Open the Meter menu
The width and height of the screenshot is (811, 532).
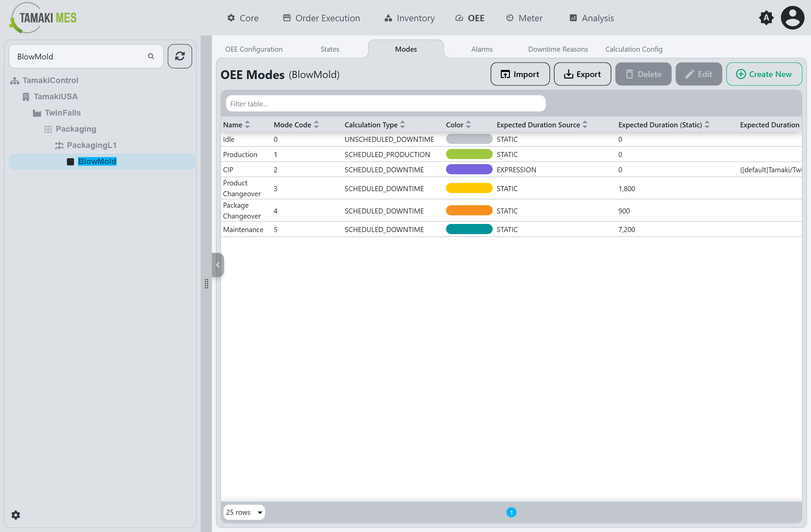coord(524,18)
